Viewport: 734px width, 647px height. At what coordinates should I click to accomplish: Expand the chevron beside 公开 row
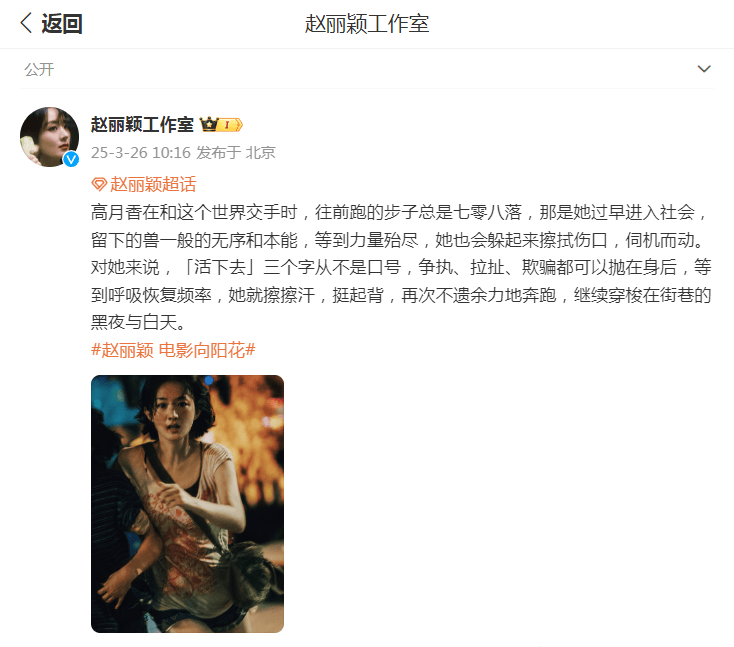click(704, 69)
